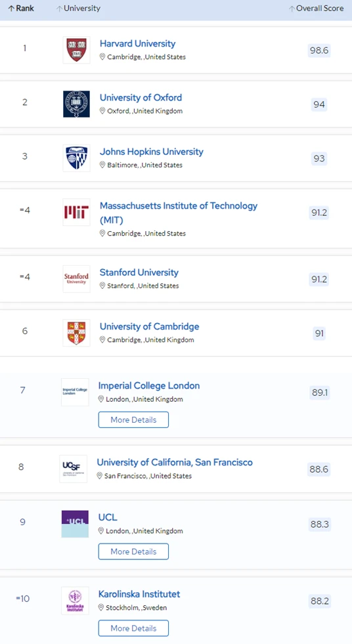Image resolution: width=352 pixels, height=644 pixels.
Task: Click the MIT logo
Action: point(76,212)
